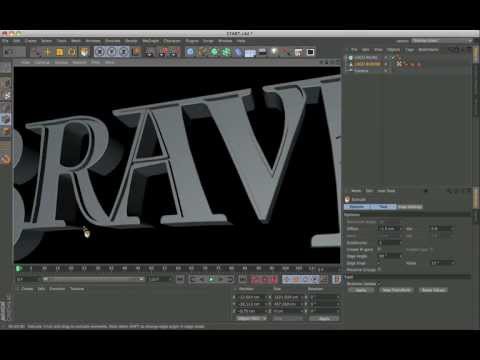Toggle the Realtime Update checkbox
The width and height of the screenshot is (480, 360).
[379, 284]
